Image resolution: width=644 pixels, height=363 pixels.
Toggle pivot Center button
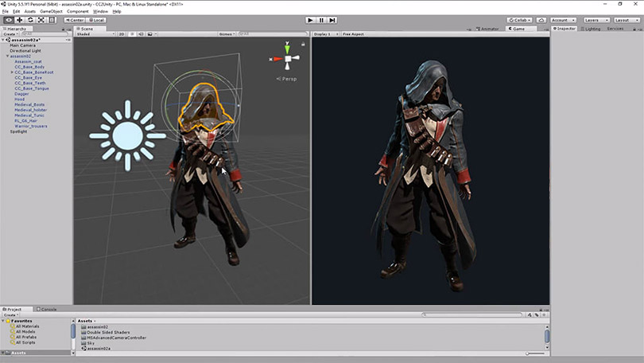[x=75, y=20]
